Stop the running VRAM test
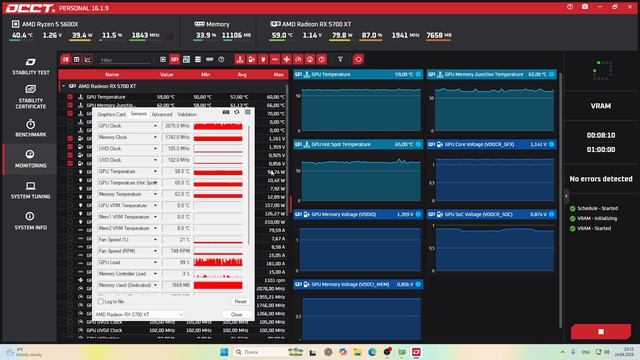640x360 pixels. 601,331
